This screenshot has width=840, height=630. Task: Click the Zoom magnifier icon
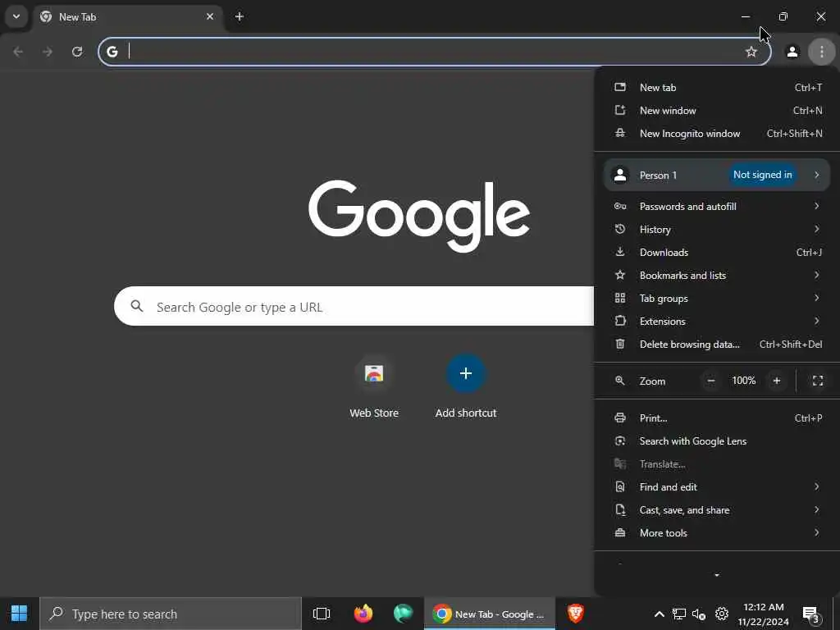[x=620, y=381]
